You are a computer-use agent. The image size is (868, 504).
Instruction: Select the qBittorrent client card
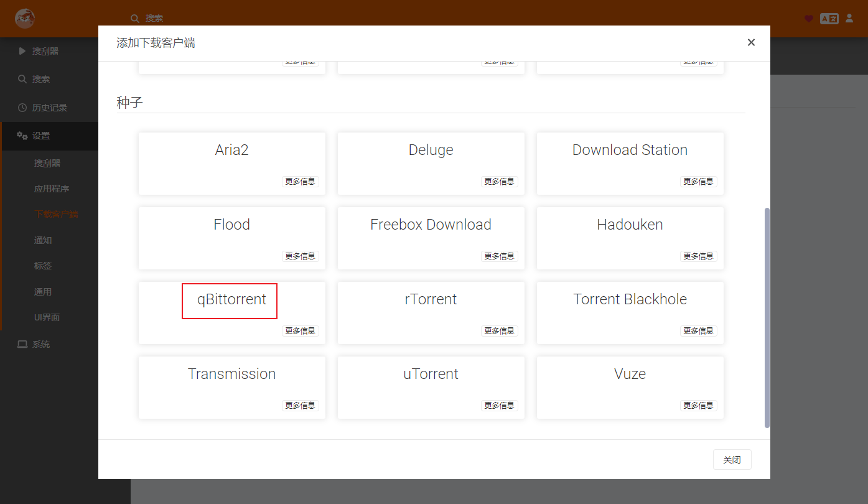[232, 313]
